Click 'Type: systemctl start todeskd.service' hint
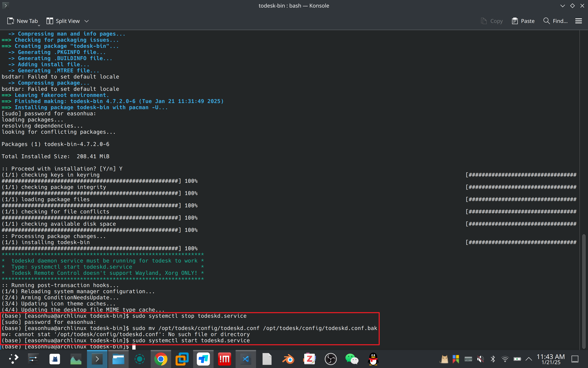Screen dimensions: 588x368 [x=72, y=267]
